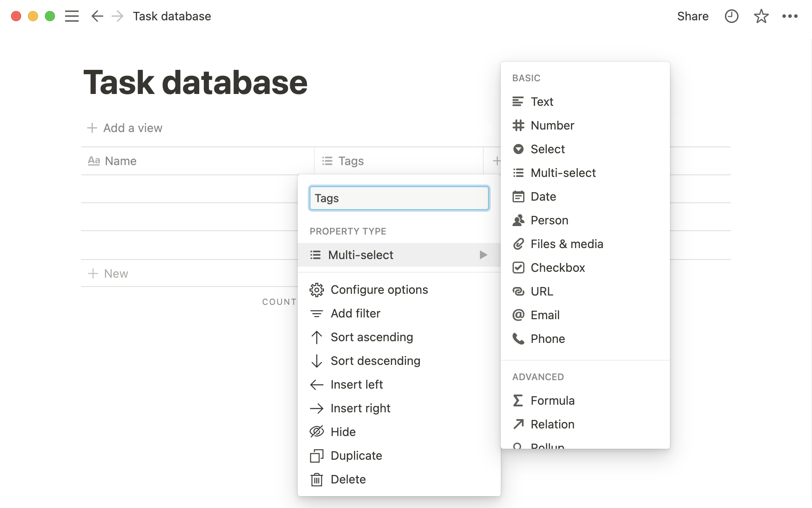The width and height of the screenshot is (812, 508).
Task: Click Configure options in the menu
Action: coord(379,290)
